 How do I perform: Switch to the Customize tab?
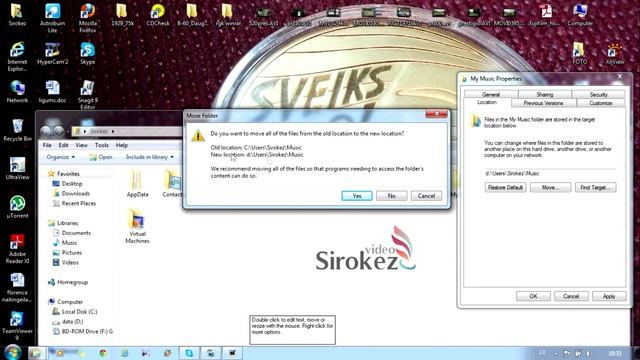coord(601,103)
